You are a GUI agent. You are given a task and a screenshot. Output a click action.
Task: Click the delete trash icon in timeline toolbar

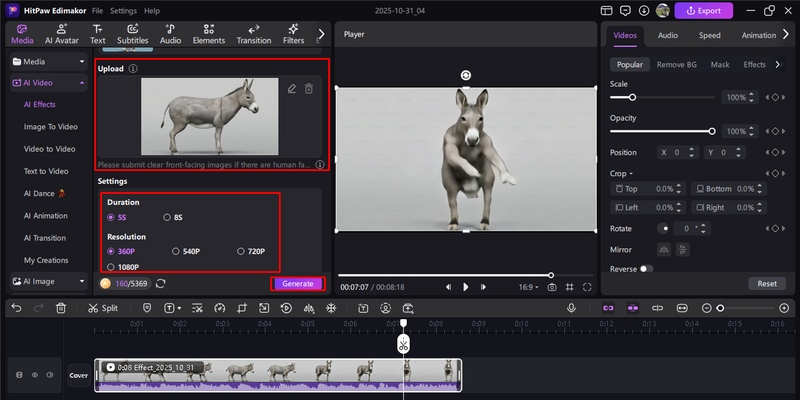pyautogui.click(x=61, y=308)
